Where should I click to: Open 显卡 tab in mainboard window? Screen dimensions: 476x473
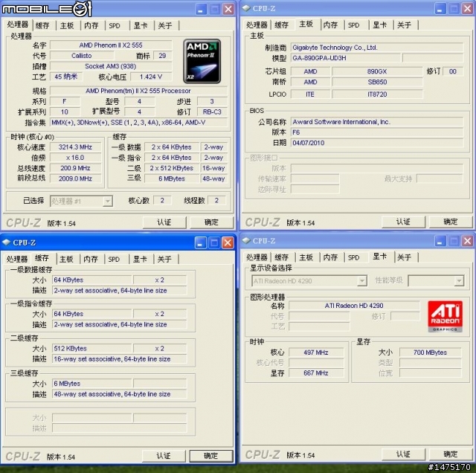[380, 25]
